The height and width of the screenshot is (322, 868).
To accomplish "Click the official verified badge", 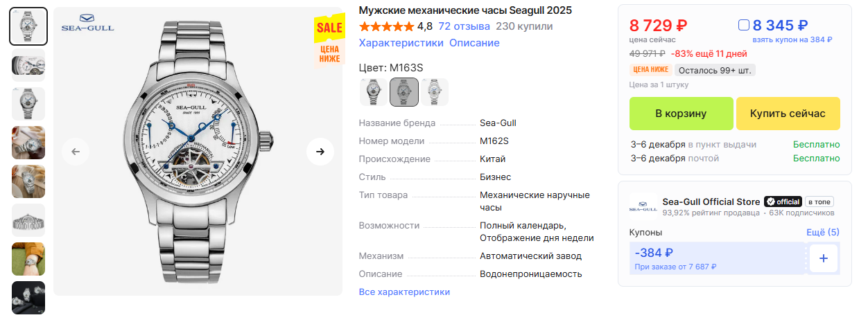I will coord(783,202).
